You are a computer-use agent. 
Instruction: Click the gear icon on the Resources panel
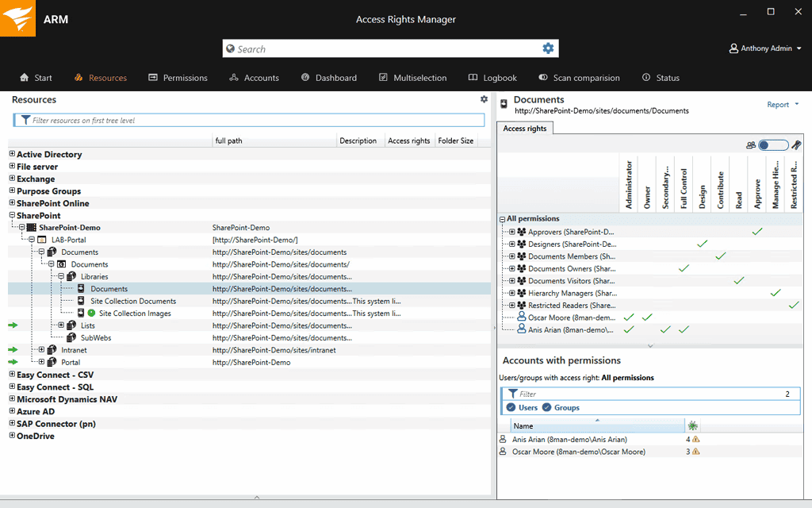[484, 99]
